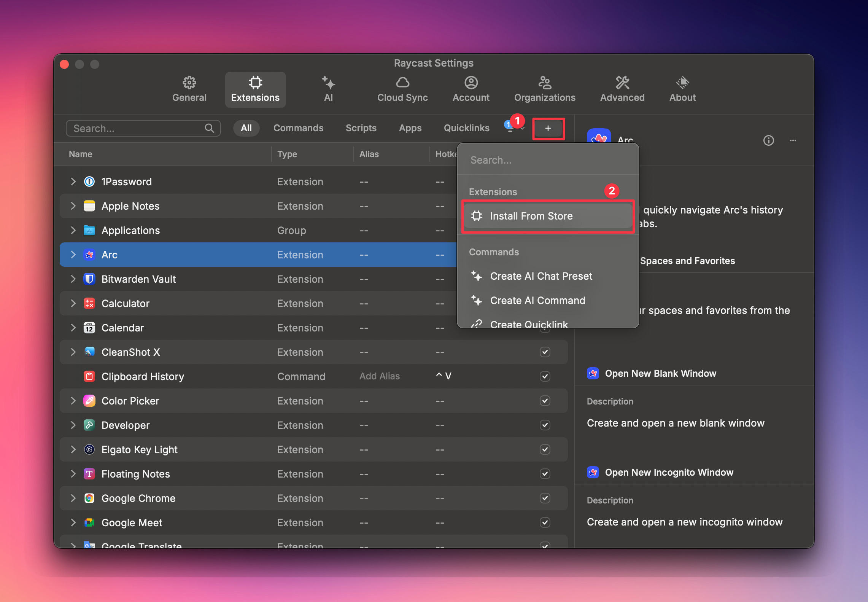Click the plus add button
The image size is (868, 602).
pos(548,129)
